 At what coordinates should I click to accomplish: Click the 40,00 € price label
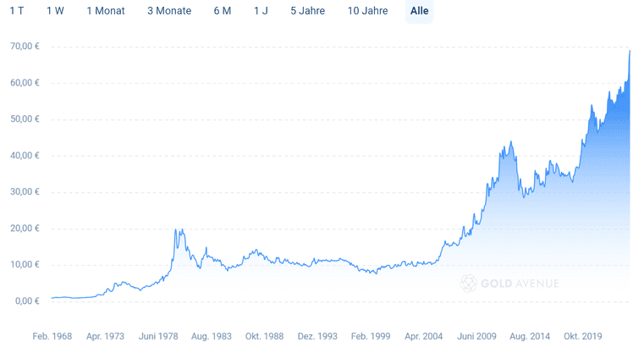coord(25,156)
